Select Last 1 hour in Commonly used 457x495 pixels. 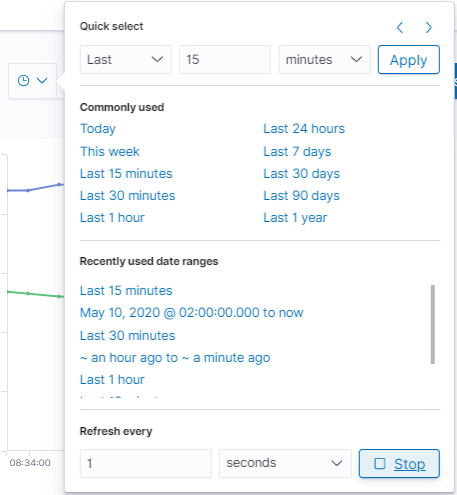[112, 218]
